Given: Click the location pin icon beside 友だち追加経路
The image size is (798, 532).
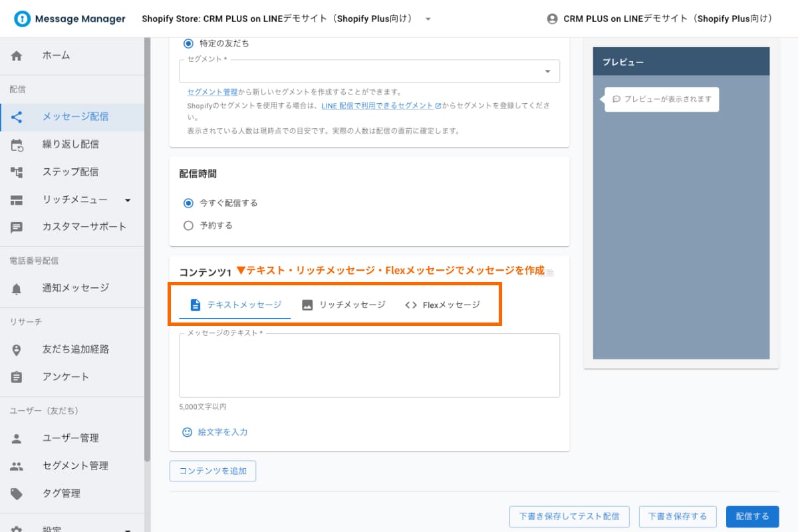Looking at the screenshot, I should (17, 349).
